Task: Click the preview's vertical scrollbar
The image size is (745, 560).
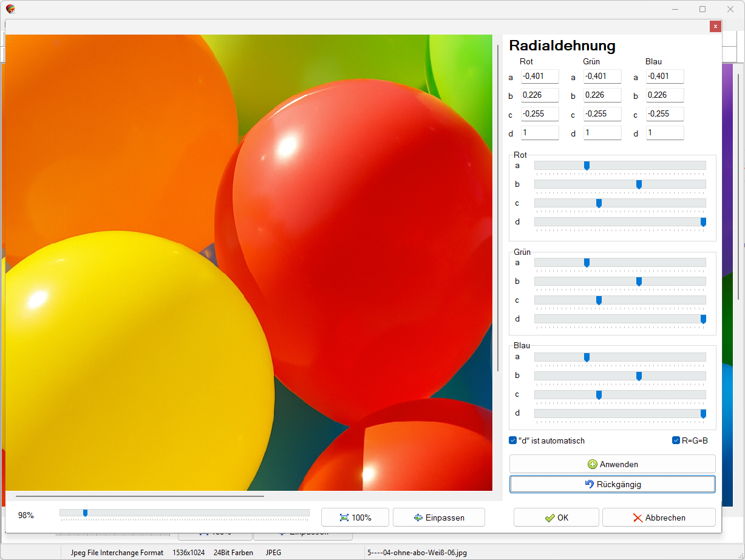Action: (x=498, y=206)
